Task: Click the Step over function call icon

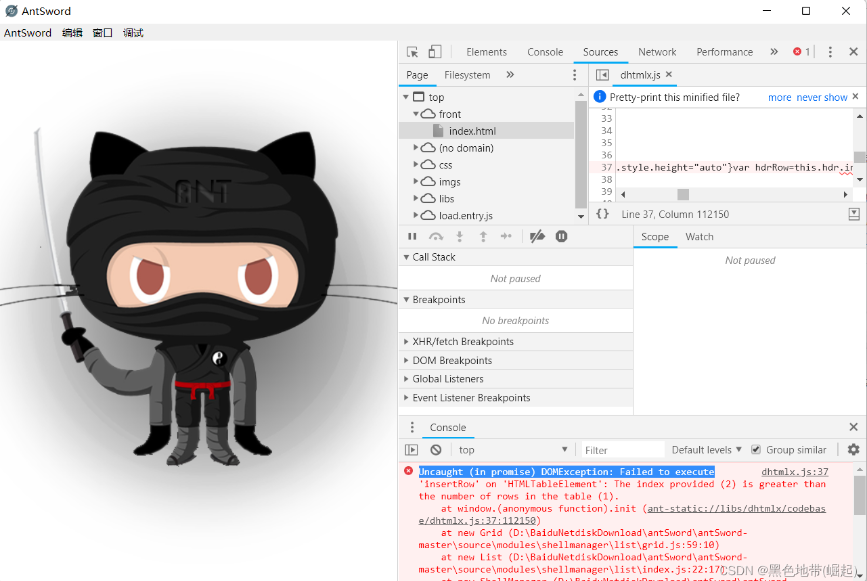Action: tap(436, 237)
